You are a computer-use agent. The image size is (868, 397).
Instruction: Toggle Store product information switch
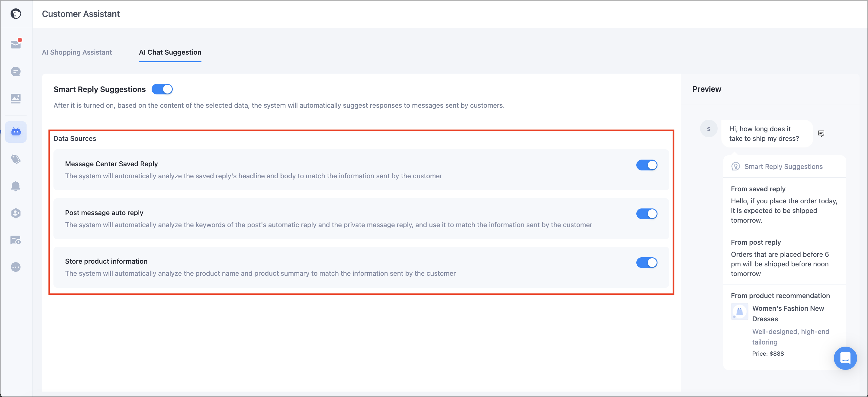click(647, 262)
